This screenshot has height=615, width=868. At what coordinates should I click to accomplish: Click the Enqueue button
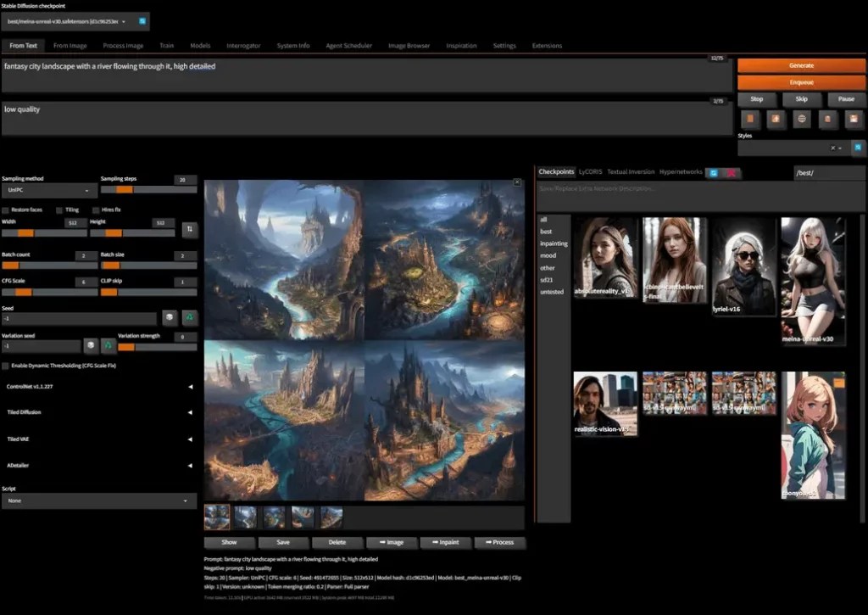pos(801,82)
